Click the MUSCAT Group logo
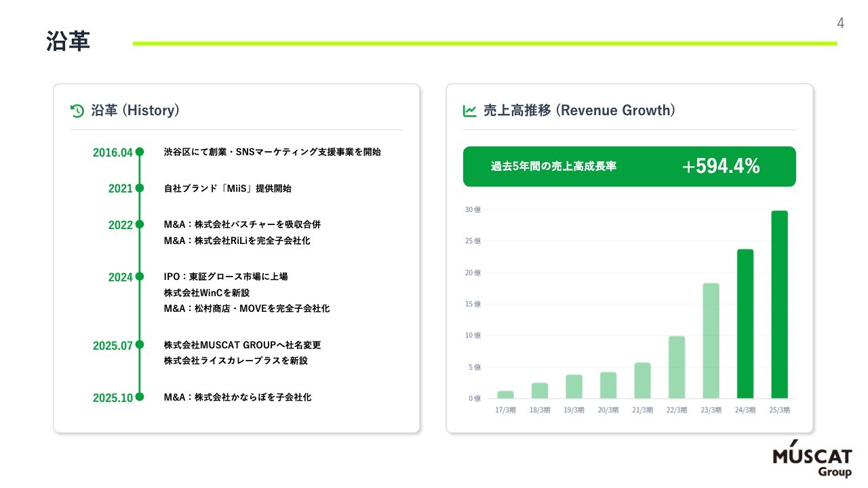 click(812, 459)
